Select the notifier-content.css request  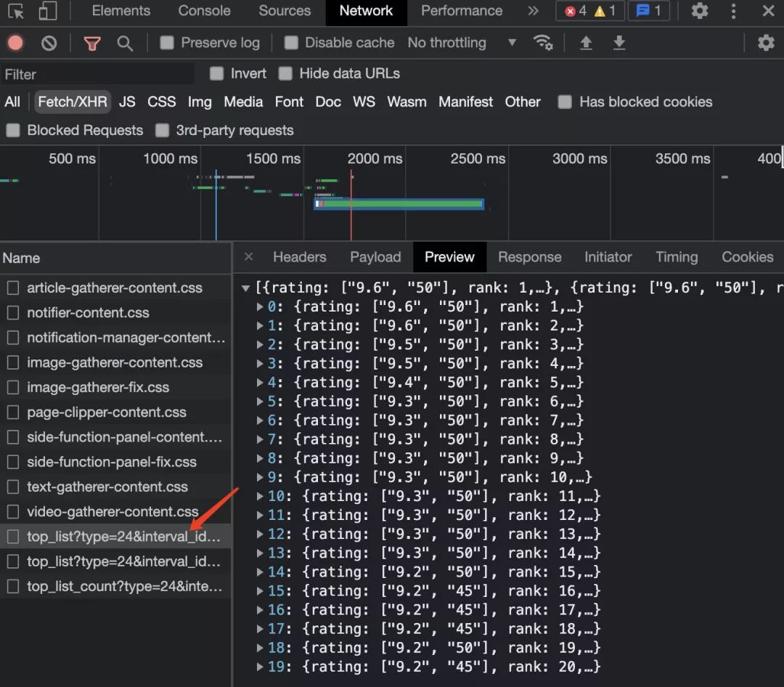(115, 313)
